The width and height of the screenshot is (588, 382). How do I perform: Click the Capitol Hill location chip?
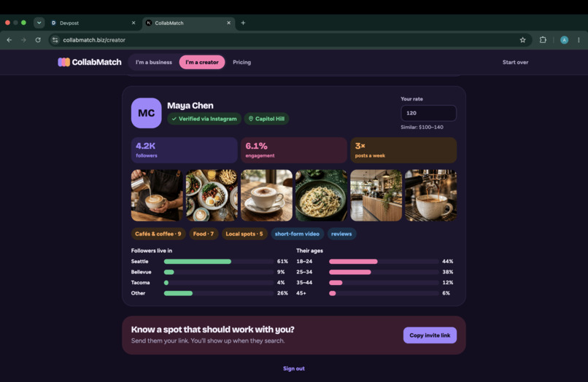(266, 119)
